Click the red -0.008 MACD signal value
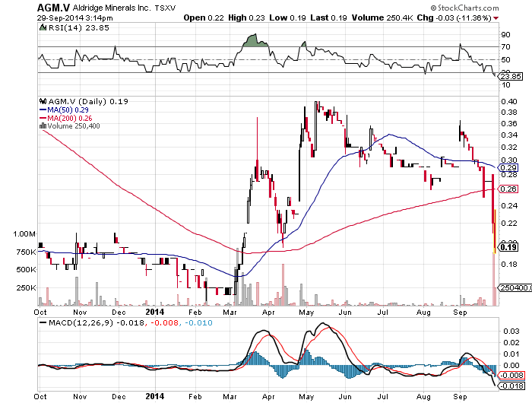Image resolution: width=532 pixels, height=403 pixels. point(164,322)
